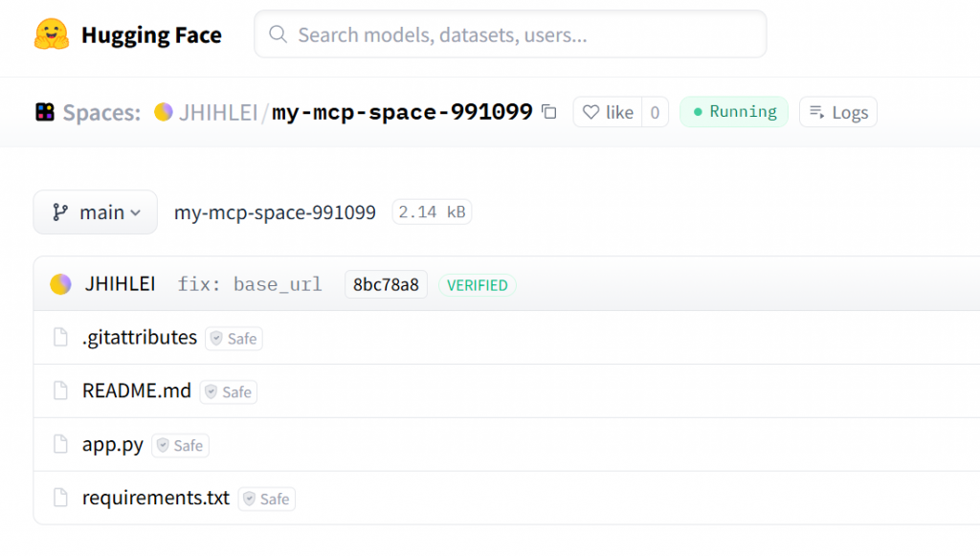Click the JHIHLEI avatar in commit row
This screenshot has width=980, height=557.
(x=60, y=284)
